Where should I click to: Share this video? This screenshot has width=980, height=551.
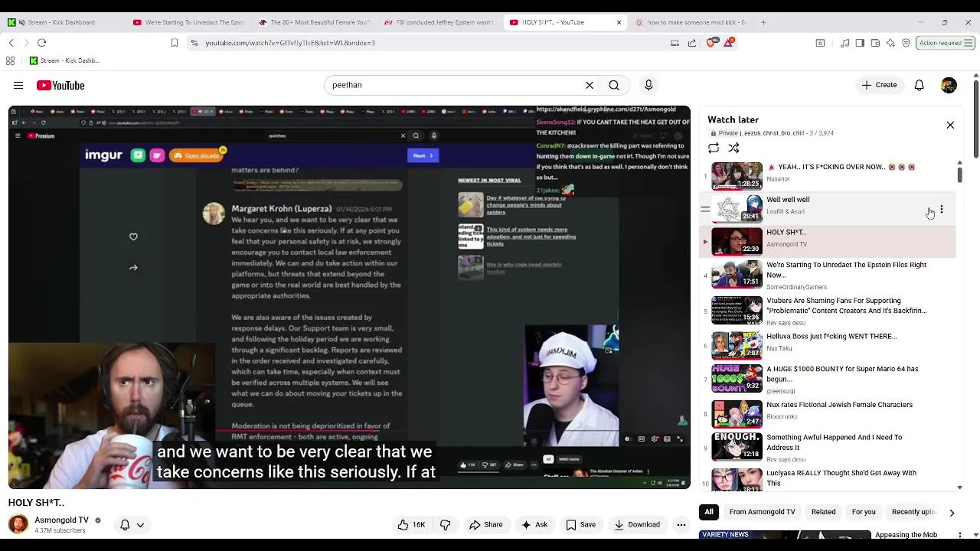[486, 525]
